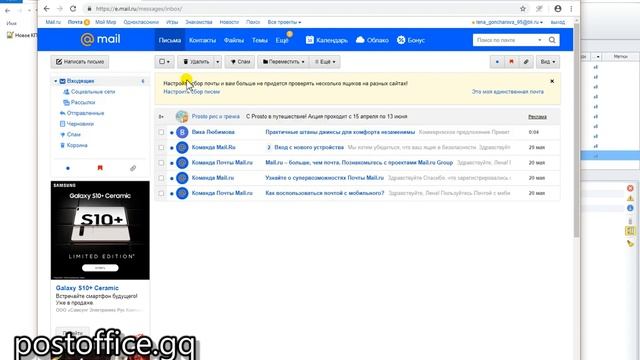Click the Samsung Galaxy S10+ ad image

point(100,230)
